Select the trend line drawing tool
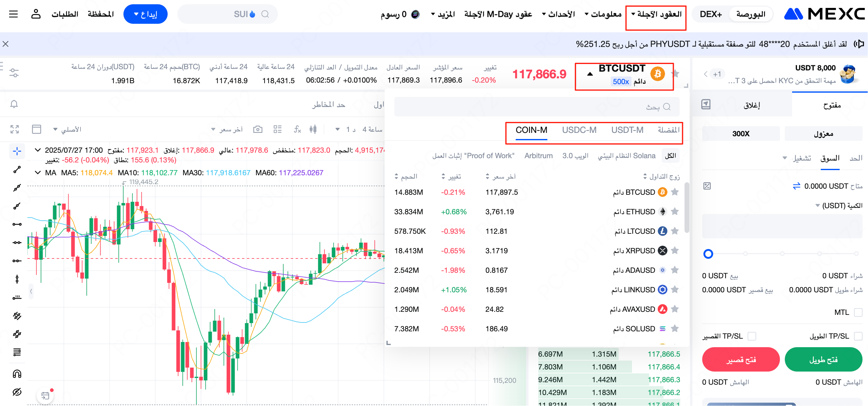This screenshot has height=406, width=868. pyautogui.click(x=17, y=169)
